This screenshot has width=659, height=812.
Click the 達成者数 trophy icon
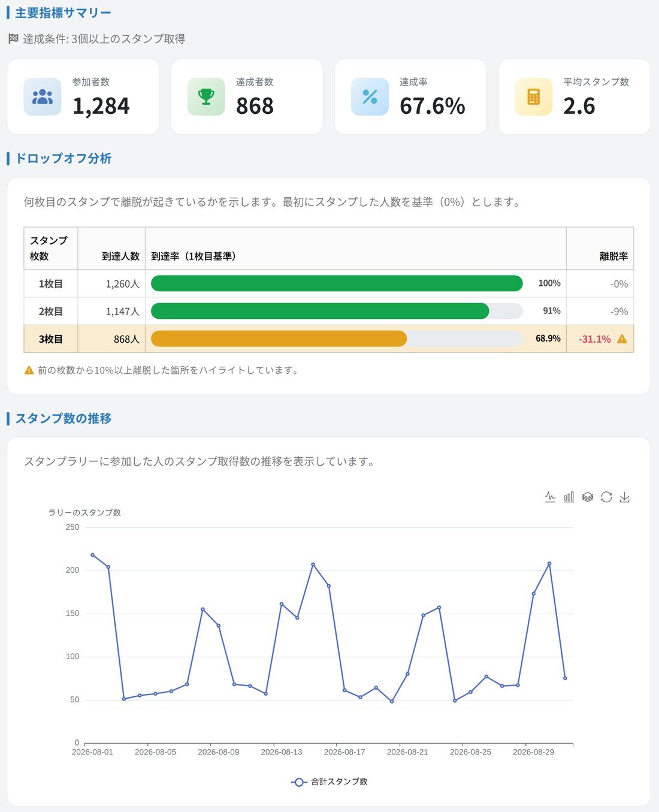(206, 96)
